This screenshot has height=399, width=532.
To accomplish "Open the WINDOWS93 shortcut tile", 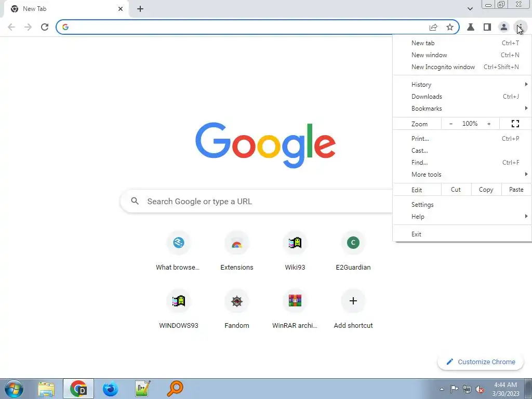I will (x=179, y=310).
